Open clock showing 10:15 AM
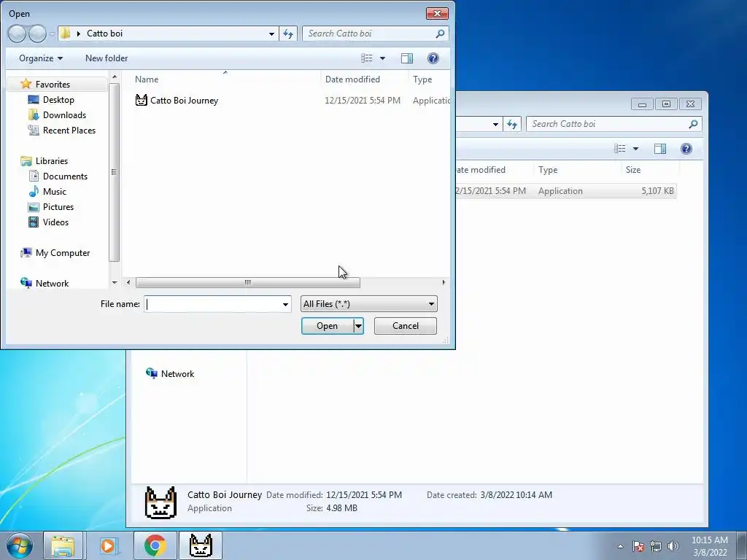Viewport: 747px width, 560px height. (709, 545)
